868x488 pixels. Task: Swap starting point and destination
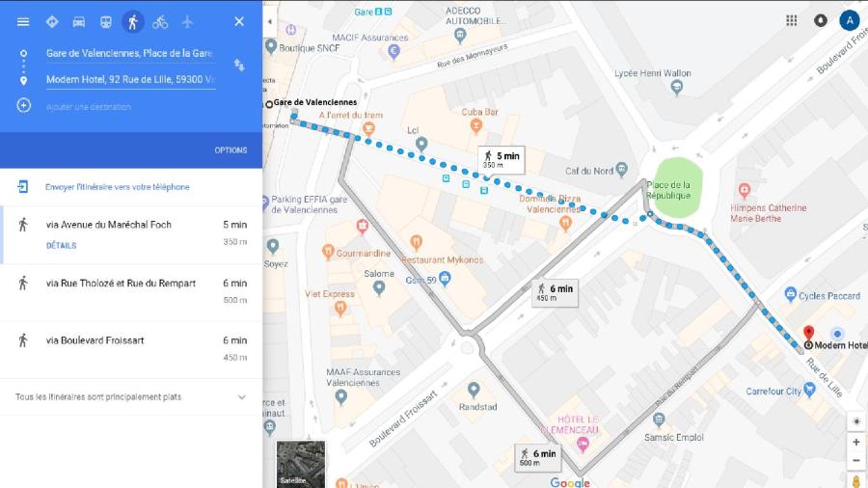pyautogui.click(x=239, y=66)
